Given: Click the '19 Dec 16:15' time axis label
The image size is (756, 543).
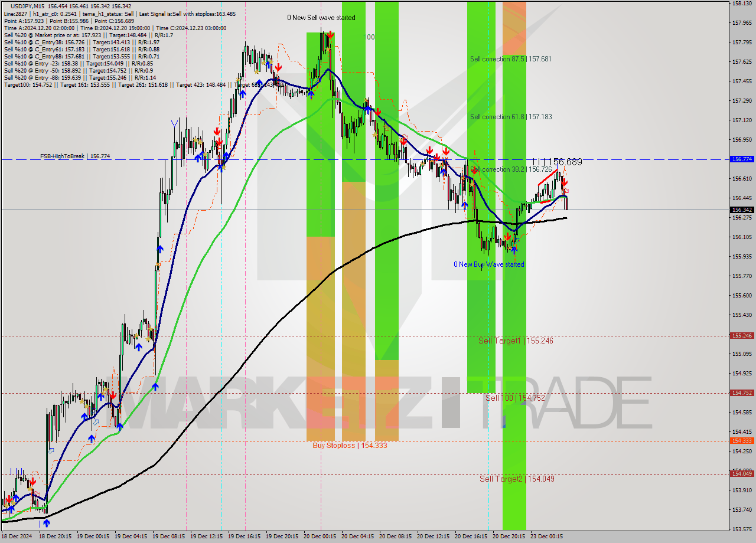Looking at the screenshot, I should tap(244, 537).
